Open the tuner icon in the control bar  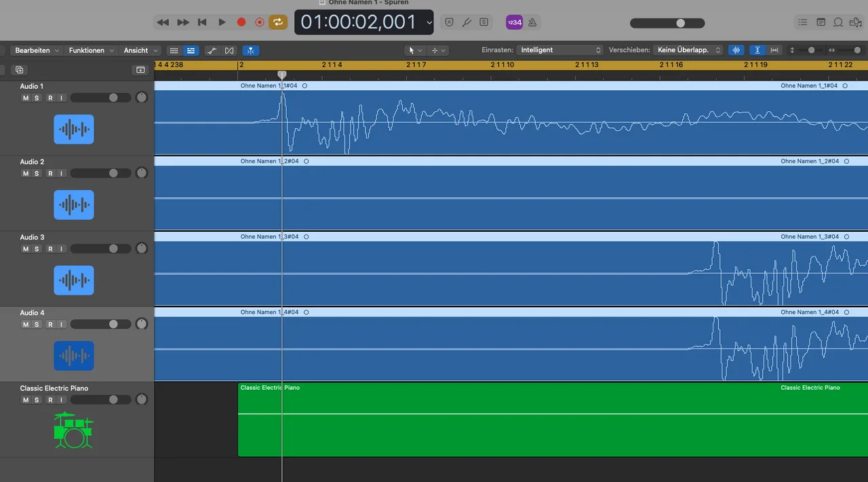[x=467, y=22]
